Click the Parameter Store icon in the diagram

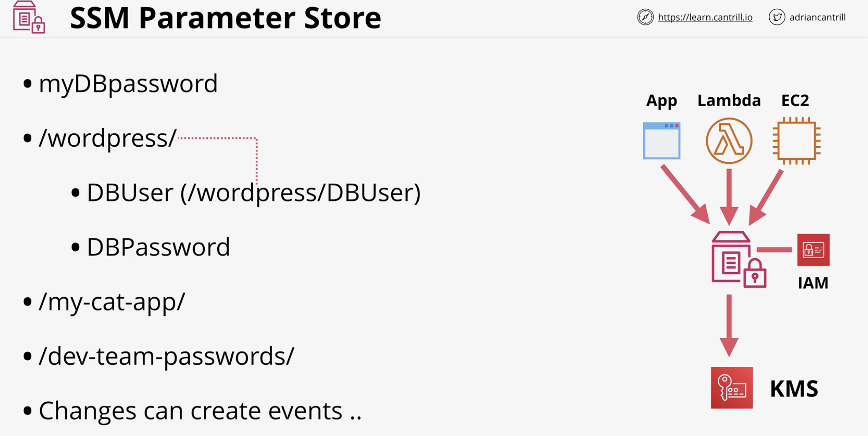coord(739,259)
